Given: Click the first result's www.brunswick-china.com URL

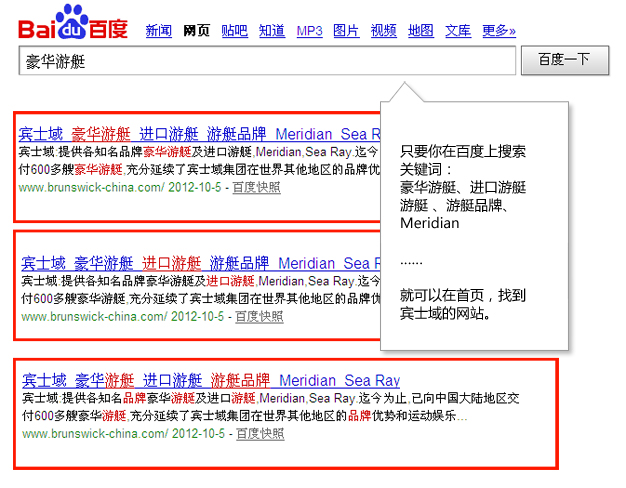Looking at the screenshot, I should click(x=91, y=187).
